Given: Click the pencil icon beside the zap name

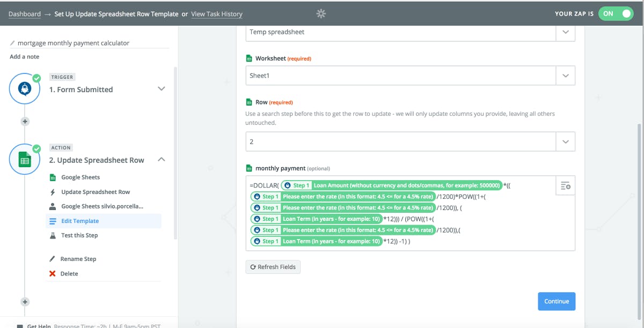Looking at the screenshot, I should [13, 43].
